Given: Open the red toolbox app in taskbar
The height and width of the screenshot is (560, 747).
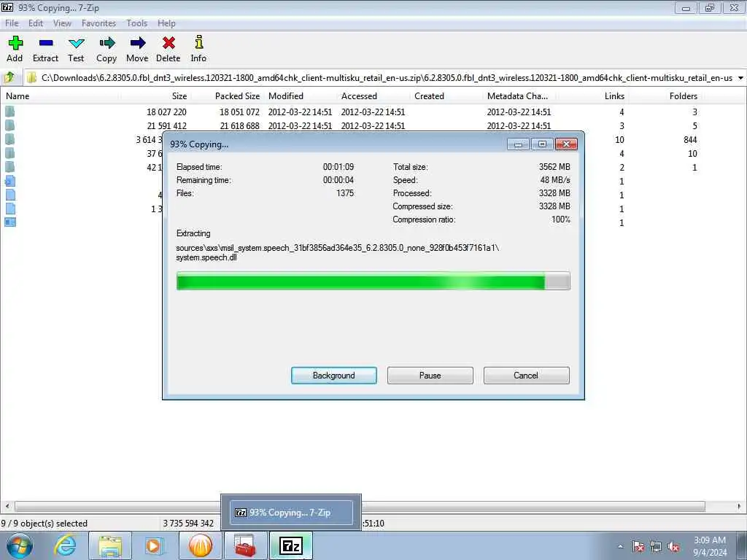Looking at the screenshot, I should click(245, 545).
